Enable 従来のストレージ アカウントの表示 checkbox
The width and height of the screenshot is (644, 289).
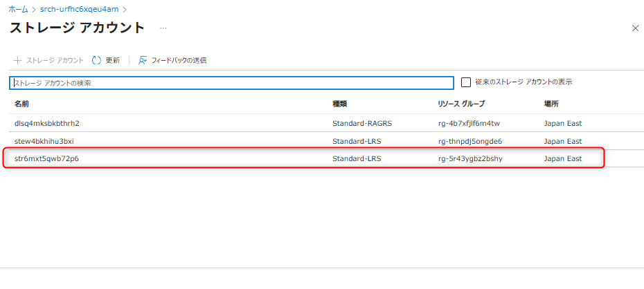pyautogui.click(x=466, y=82)
